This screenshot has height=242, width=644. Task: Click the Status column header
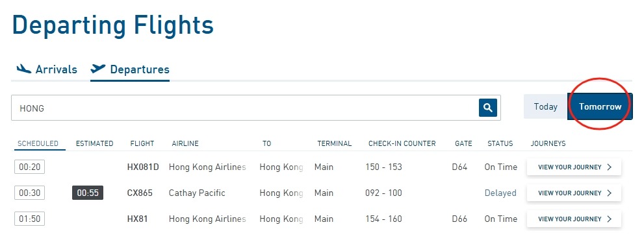(x=500, y=143)
